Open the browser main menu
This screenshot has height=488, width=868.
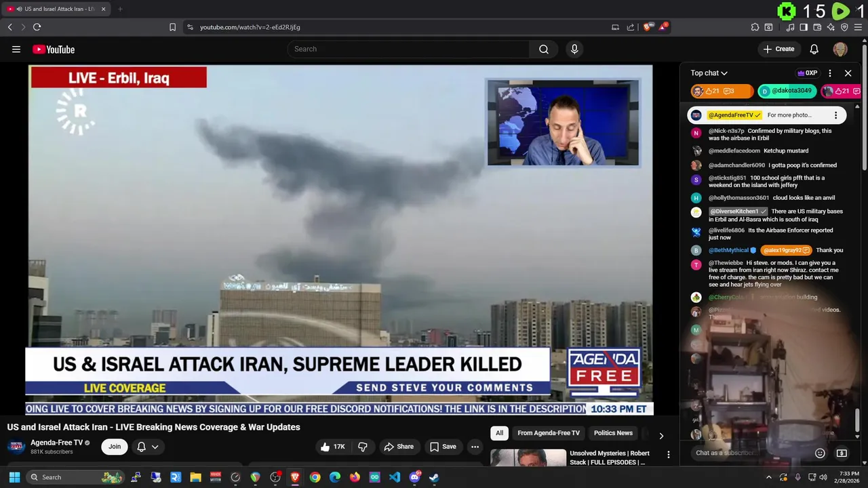click(x=858, y=27)
